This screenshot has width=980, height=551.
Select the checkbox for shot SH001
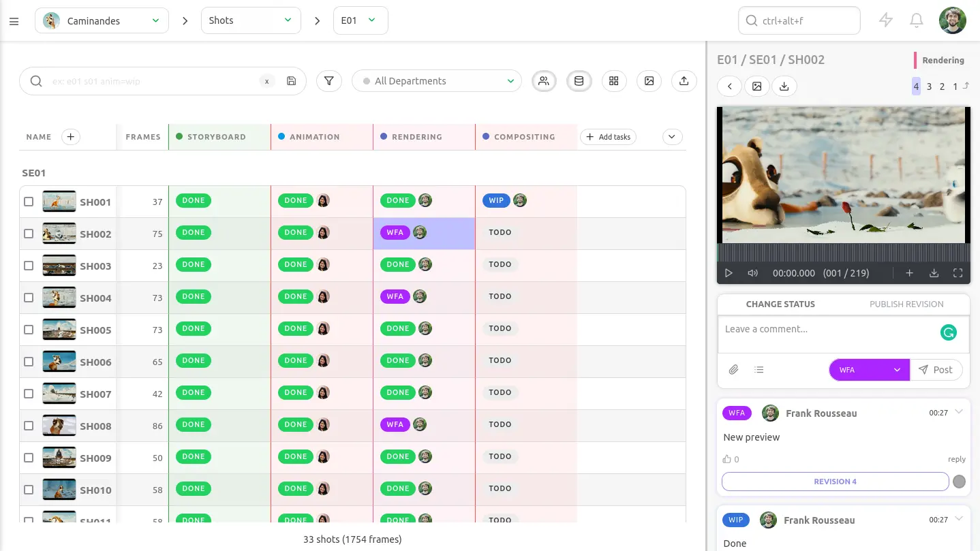(29, 202)
